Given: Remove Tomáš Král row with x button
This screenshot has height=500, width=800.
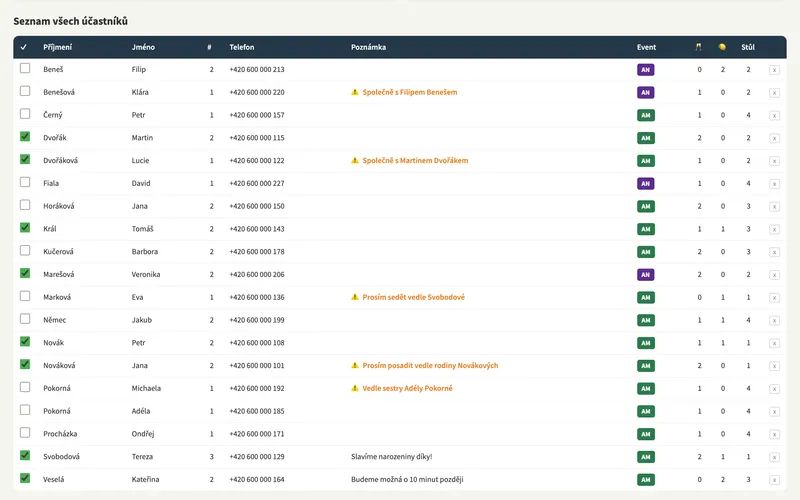Looking at the screenshot, I should 774,229.
